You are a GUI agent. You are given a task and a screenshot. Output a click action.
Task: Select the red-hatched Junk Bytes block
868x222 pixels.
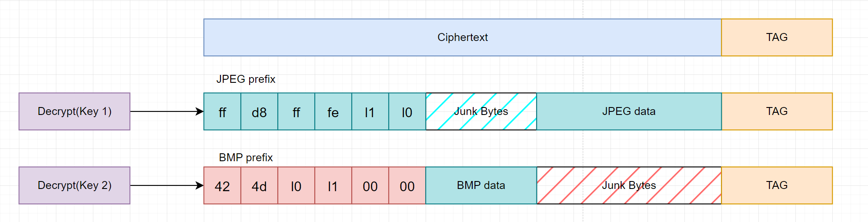pyautogui.click(x=629, y=185)
